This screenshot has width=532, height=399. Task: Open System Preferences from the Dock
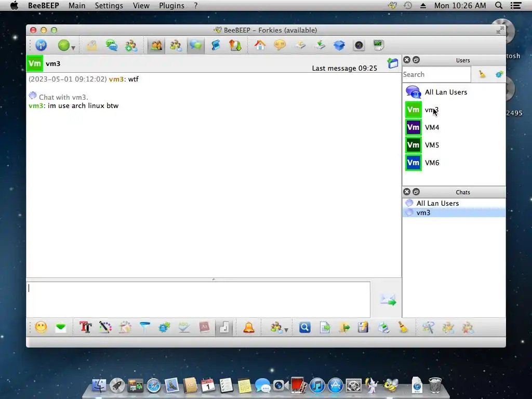click(353, 386)
